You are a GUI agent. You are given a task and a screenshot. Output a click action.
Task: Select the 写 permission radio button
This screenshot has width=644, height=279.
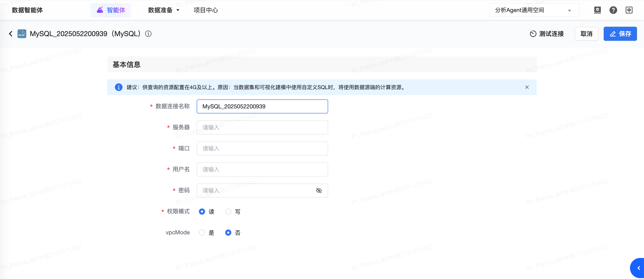coord(228,212)
